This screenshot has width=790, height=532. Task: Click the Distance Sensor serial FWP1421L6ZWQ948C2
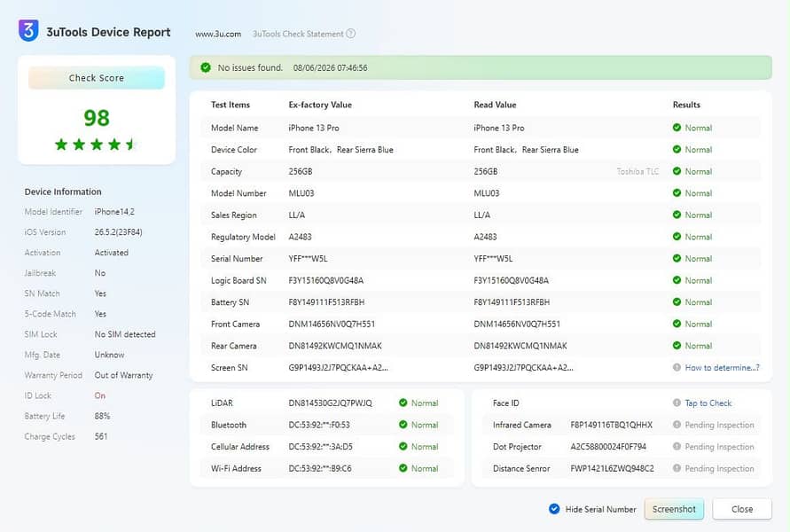(x=612, y=468)
